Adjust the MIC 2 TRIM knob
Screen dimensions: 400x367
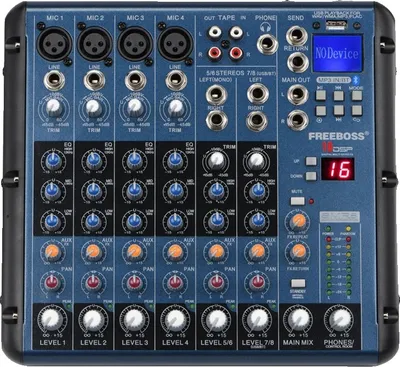94,107
